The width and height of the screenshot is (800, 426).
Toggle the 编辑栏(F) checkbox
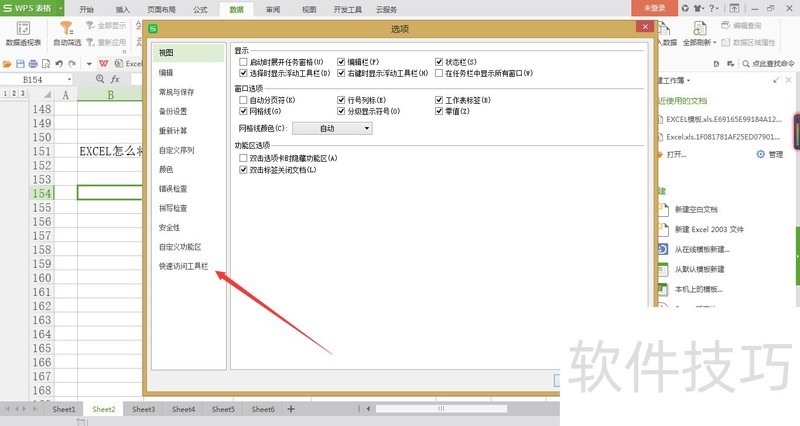tap(341, 62)
